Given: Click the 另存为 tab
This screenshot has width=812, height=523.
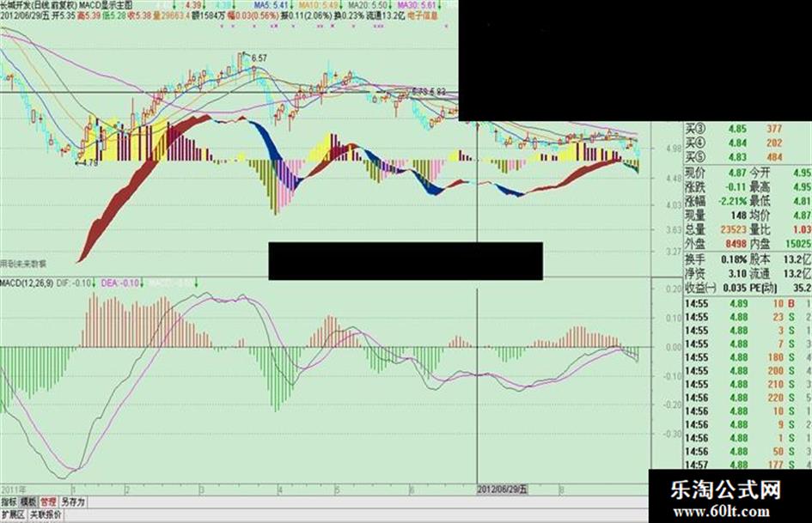Looking at the screenshot, I should click(x=72, y=502).
